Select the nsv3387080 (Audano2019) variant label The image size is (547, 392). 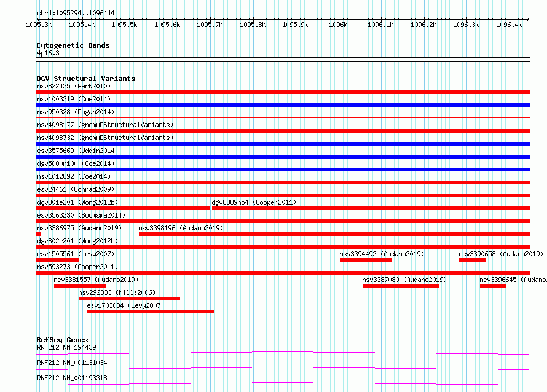tap(404, 280)
